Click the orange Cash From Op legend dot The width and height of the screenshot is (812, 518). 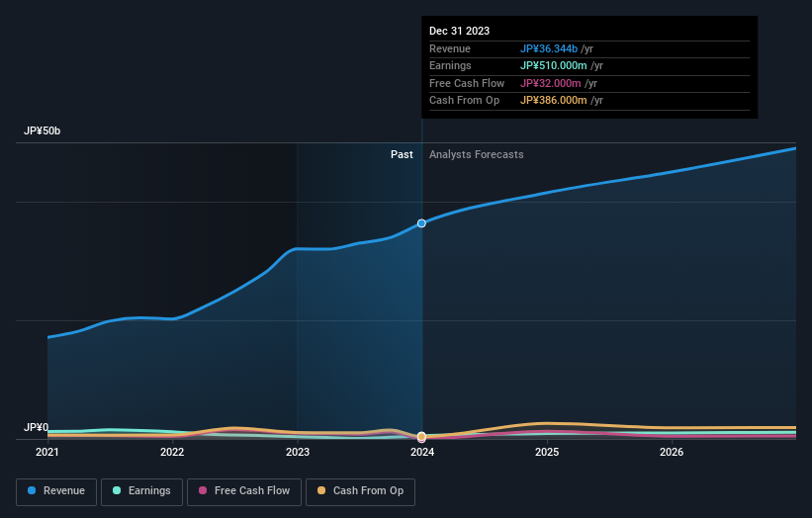point(321,490)
